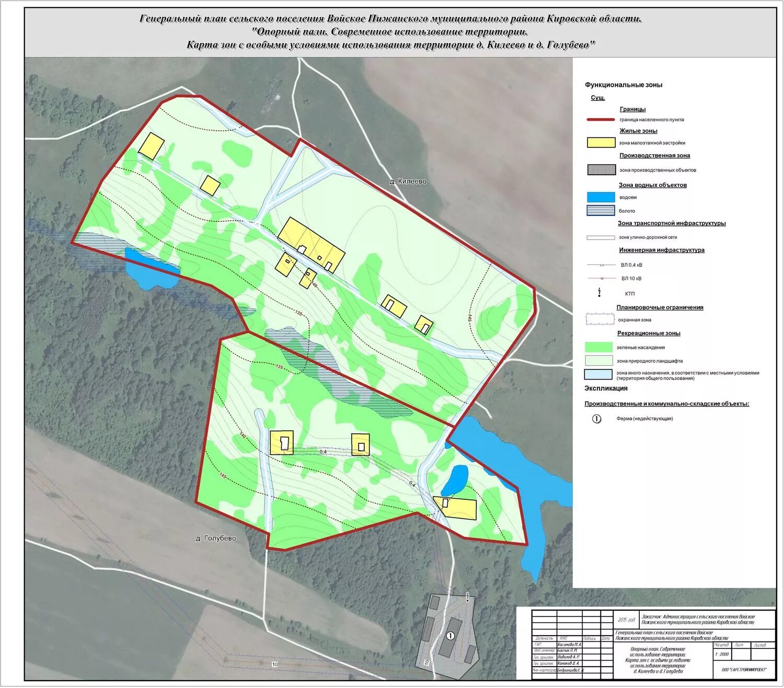Click the 'д. Килеево' map label
This screenshot has height=688, width=784.
pos(408,181)
